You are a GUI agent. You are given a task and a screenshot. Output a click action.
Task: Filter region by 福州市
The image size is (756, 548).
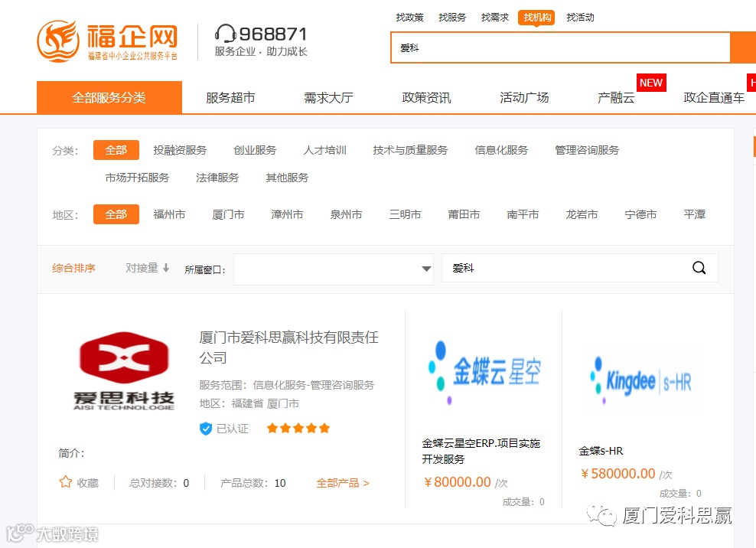click(x=169, y=214)
